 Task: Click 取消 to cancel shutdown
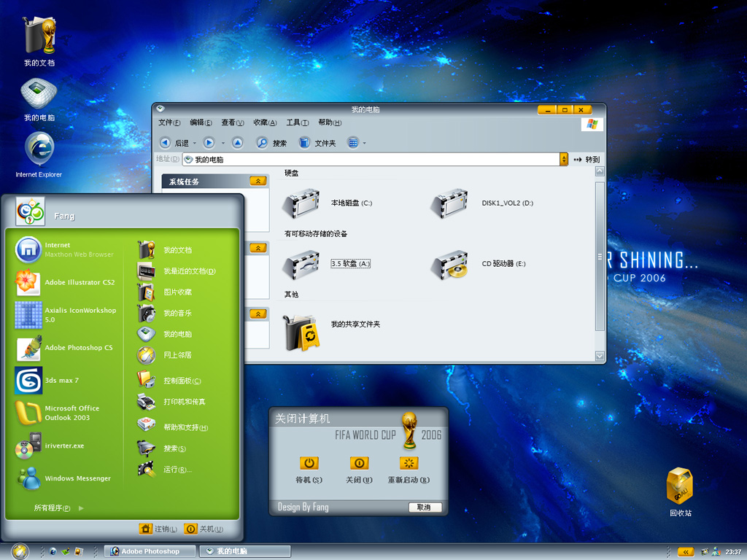point(425,507)
